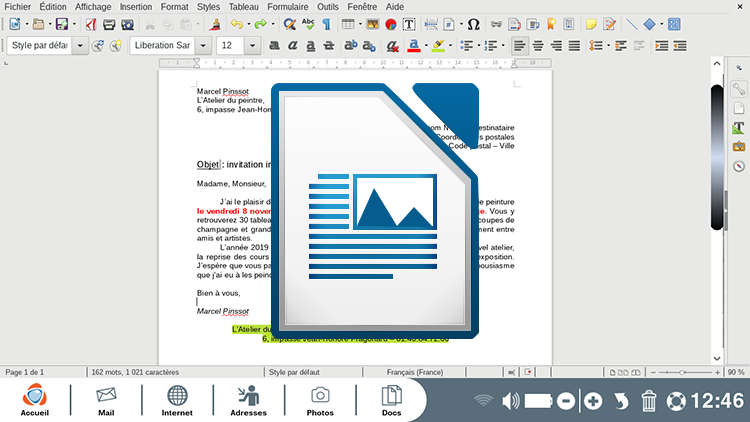The width and height of the screenshot is (750, 422).
Task: Insert a chart with the pie icon
Action: (x=391, y=24)
